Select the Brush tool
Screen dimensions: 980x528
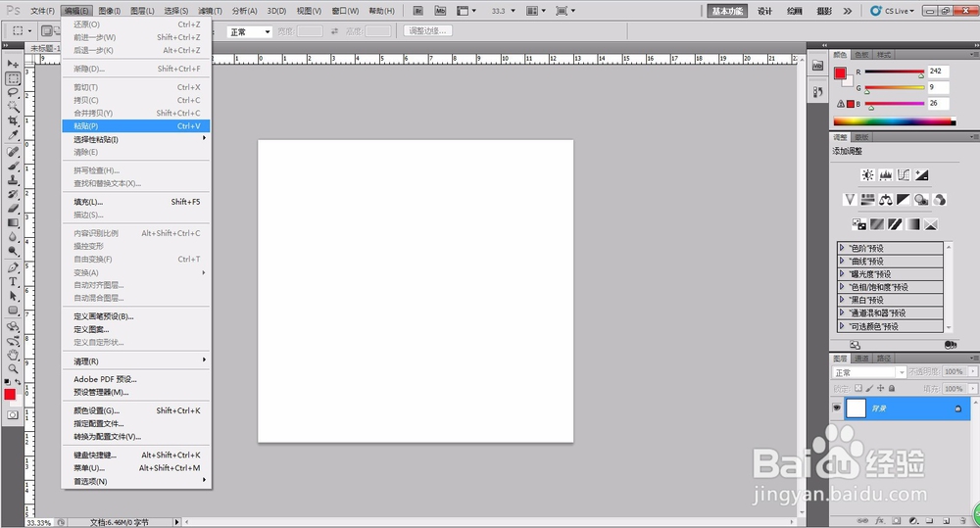coord(13,167)
